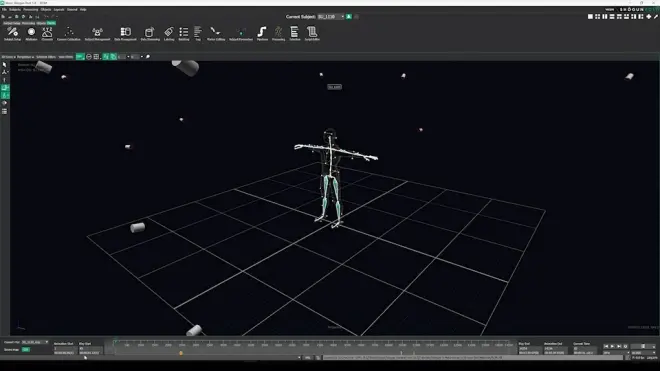This screenshot has width=660, height=371.
Task: Open the Data Management panel
Action: click(x=125, y=34)
